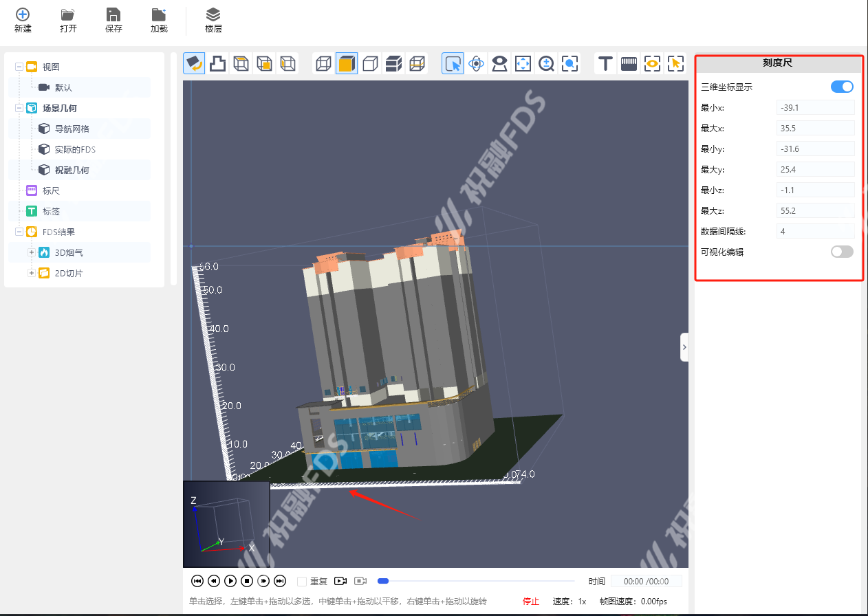Click the reset view rotating box icon

click(194, 64)
